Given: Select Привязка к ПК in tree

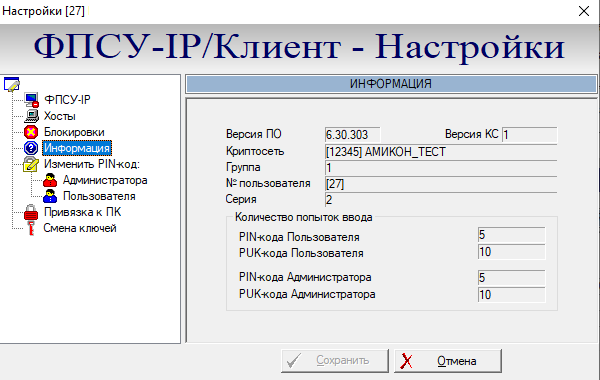Looking at the screenshot, I should tap(82, 212).
